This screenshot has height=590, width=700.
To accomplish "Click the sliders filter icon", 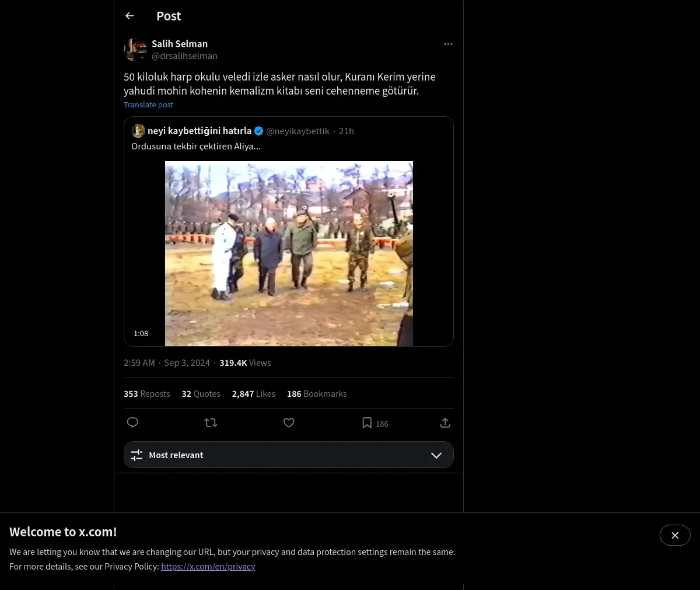I will pyautogui.click(x=136, y=455).
